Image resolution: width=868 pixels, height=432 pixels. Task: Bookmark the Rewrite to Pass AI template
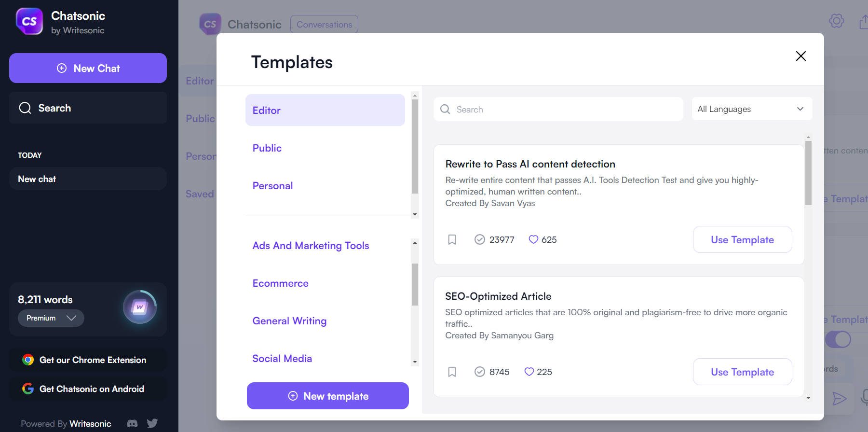pyautogui.click(x=452, y=239)
